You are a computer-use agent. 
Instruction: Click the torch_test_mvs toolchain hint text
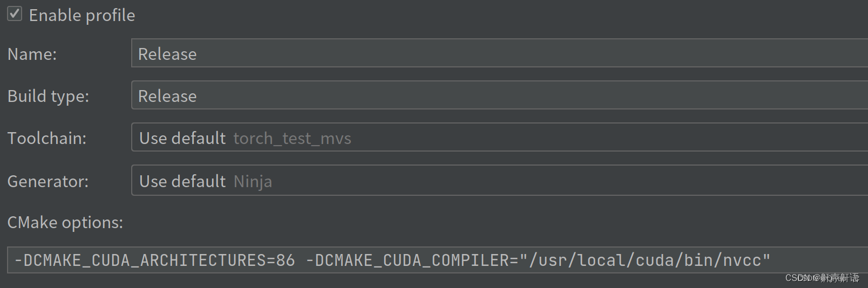point(292,139)
